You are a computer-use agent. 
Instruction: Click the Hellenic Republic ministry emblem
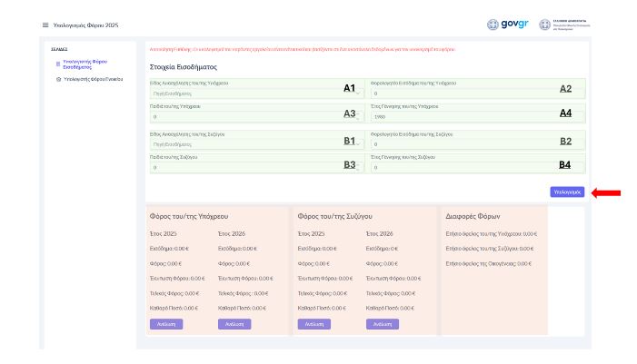pos(571,25)
